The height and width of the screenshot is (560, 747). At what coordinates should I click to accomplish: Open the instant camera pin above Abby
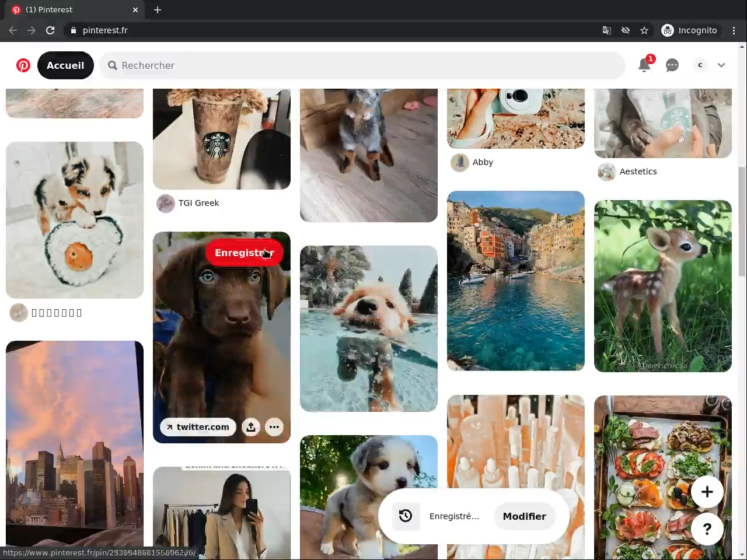pyautogui.click(x=516, y=118)
